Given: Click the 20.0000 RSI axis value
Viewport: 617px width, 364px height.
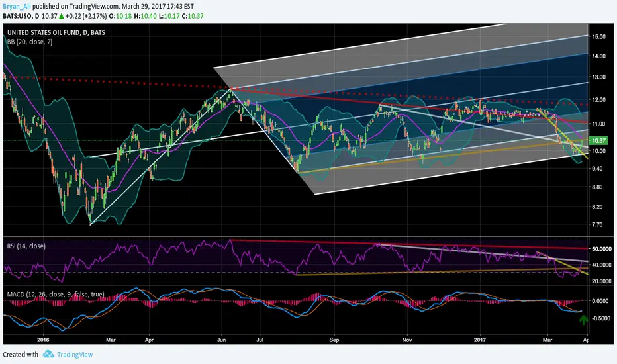Looking at the screenshot, I should [x=602, y=281].
